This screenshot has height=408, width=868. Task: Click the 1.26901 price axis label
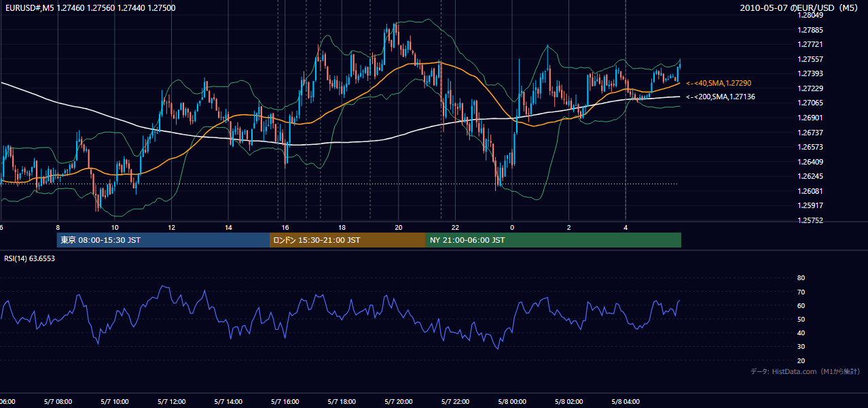(810, 118)
